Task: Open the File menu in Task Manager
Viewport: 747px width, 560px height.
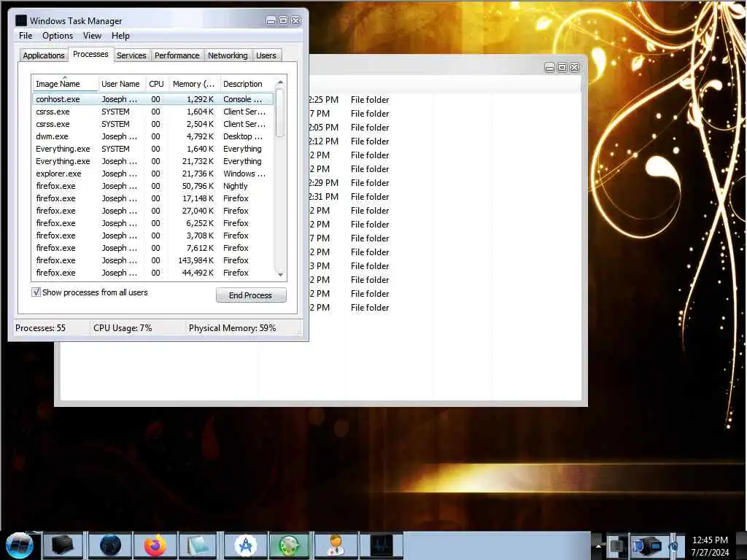Action: pyautogui.click(x=26, y=36)
